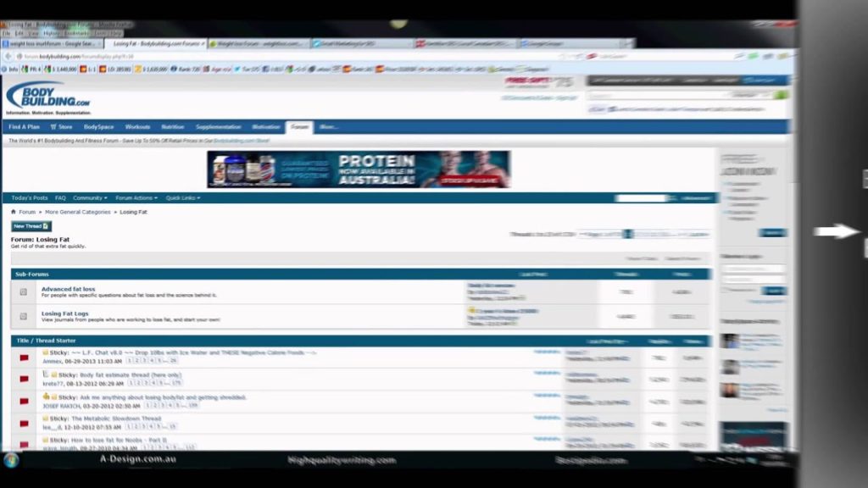The width and height of the screenshot is (868, 488).
Task: Click the home icon in breadcrumb
Action: pos(14,212)
